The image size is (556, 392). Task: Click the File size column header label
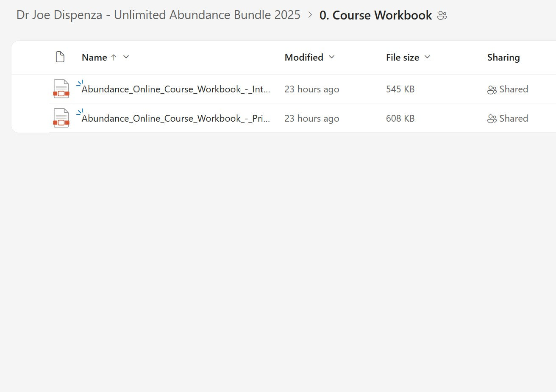click(402, 57)
